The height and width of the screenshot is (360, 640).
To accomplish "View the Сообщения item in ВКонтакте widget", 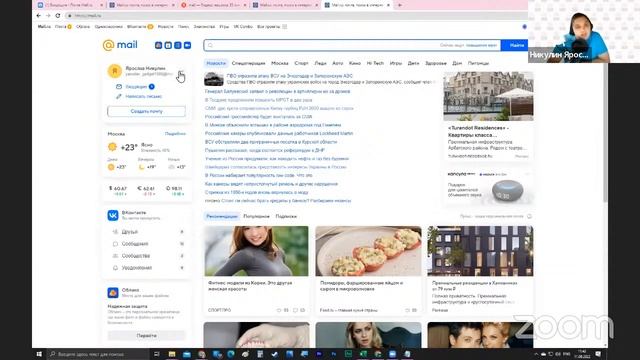I will tap(148, 244).
